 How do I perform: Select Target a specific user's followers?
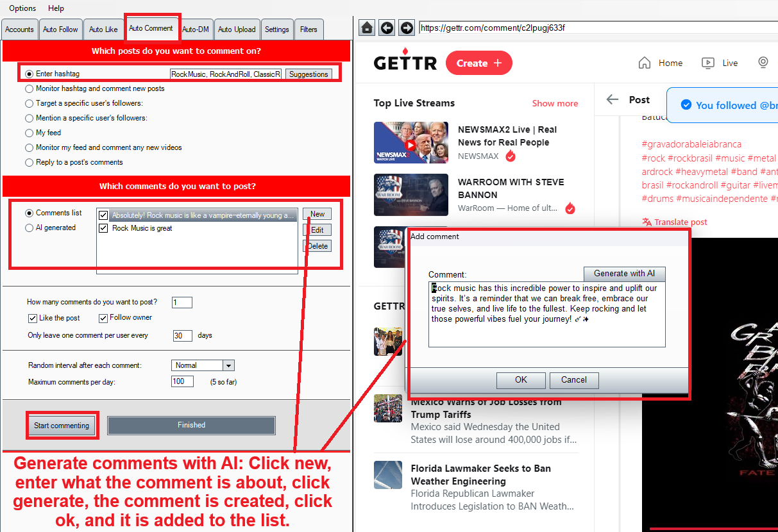pyautogui.click(x=29, y=104)
